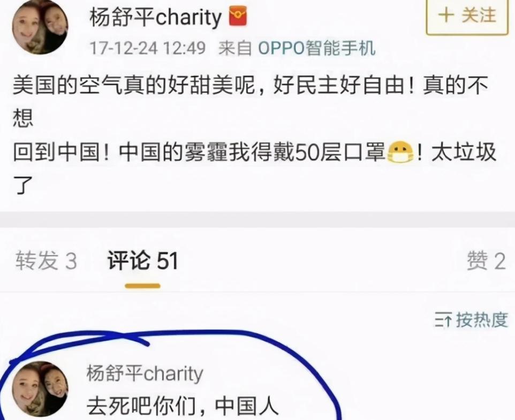Click the orange indicator under the 评论 tab
Screen dimensions: 515x420
pyautogui.click(x=142, y=286)
